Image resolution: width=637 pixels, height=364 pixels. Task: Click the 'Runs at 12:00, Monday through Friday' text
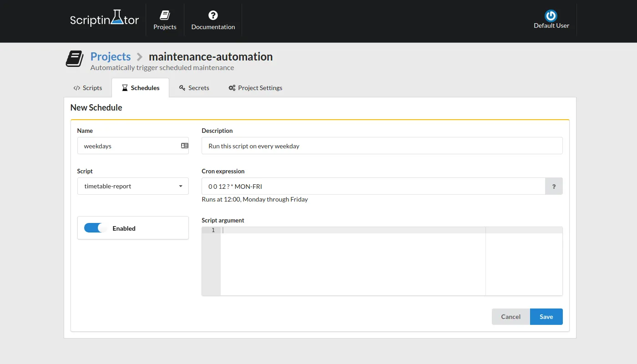point(255,199)
